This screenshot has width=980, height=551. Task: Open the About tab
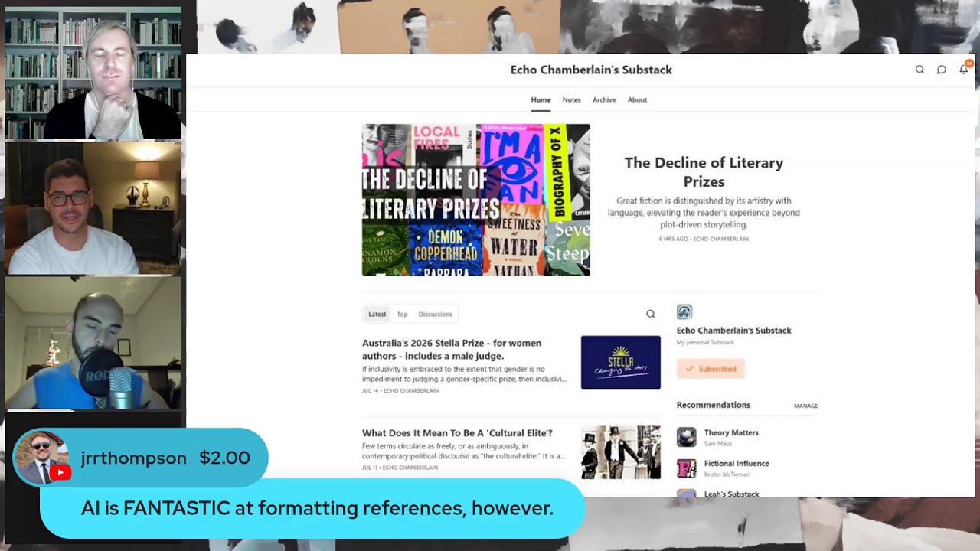click(x=637, y=99)
